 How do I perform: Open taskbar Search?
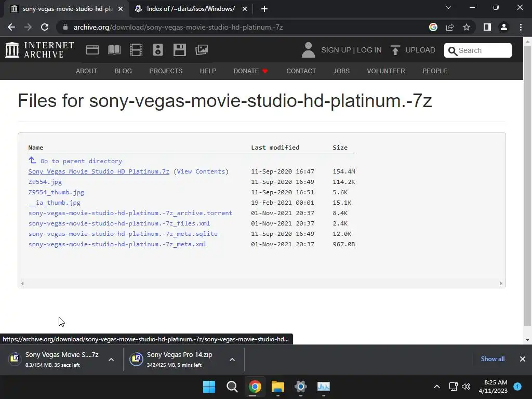click(232, 387)
